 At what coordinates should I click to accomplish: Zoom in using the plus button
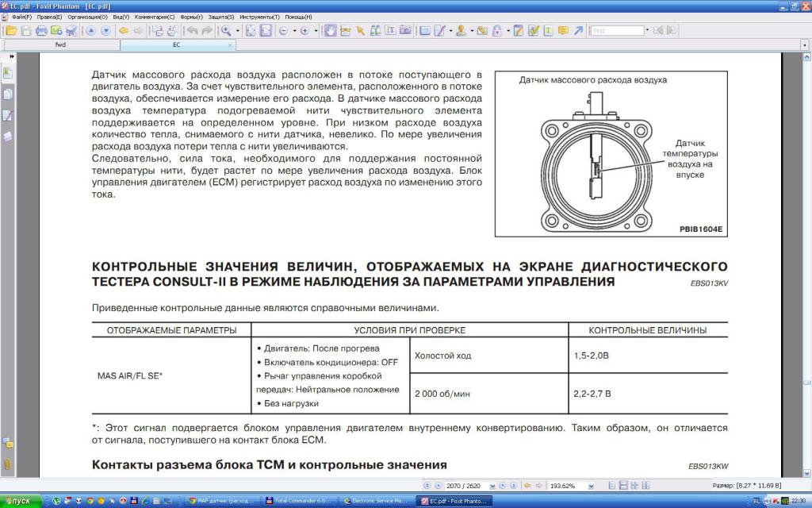click(x=305, y=31)
